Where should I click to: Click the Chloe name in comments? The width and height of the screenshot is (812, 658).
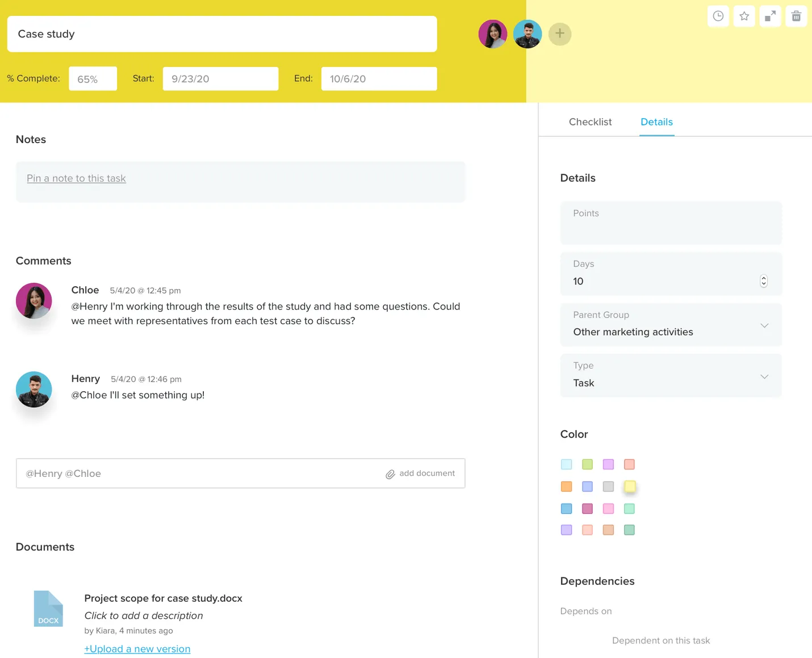85,290
